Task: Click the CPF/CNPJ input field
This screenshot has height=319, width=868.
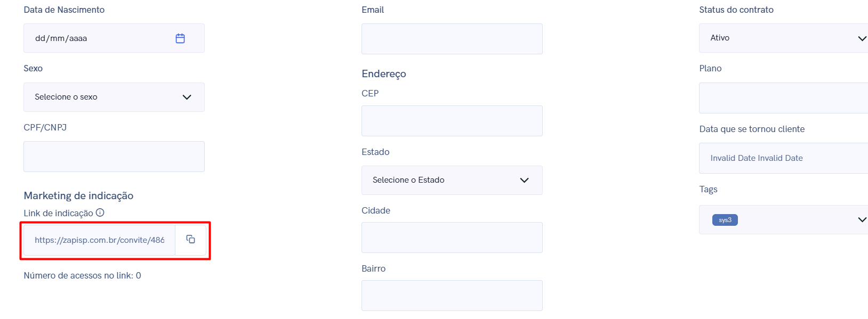Action: coord(114,157)
